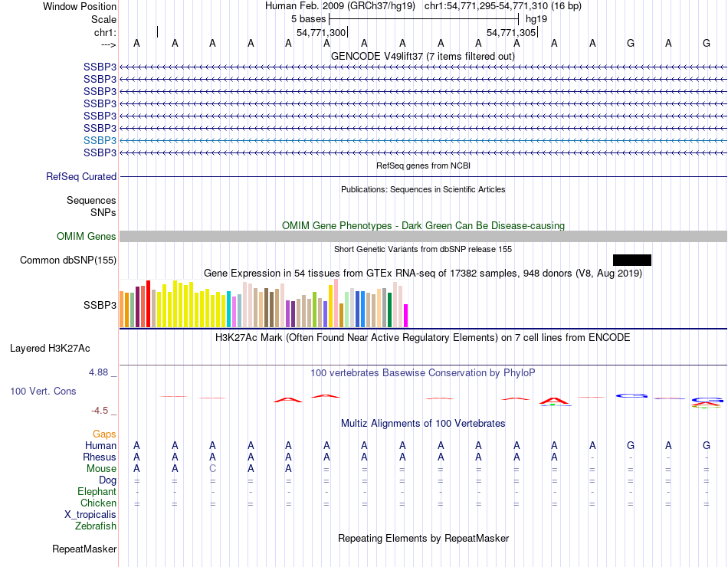728x567 pixels.
Task: Select the Elephant alignment row label
Action: (x=97, y=491)
